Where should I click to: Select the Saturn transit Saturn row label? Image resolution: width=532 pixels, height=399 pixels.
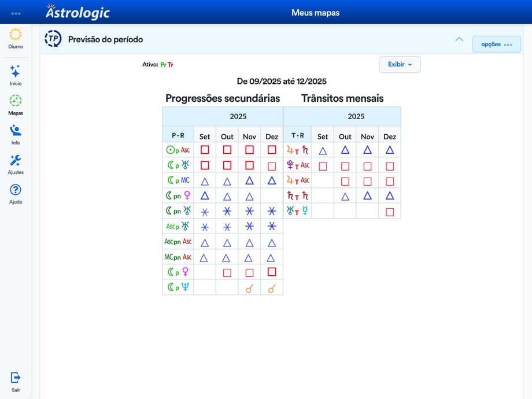pos(298,195)
